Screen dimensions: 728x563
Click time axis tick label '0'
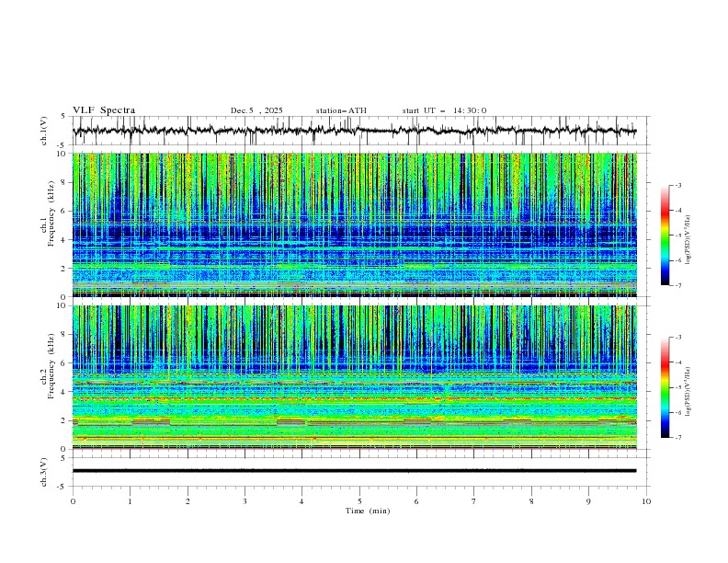tap(73, 501)
